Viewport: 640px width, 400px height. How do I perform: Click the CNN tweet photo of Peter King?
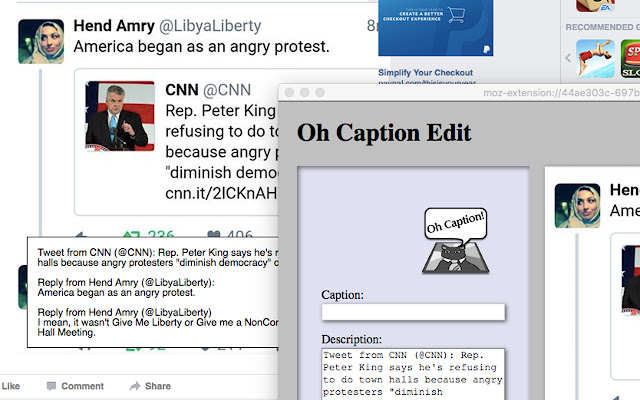pyautogui.click(x=120, y=116)
